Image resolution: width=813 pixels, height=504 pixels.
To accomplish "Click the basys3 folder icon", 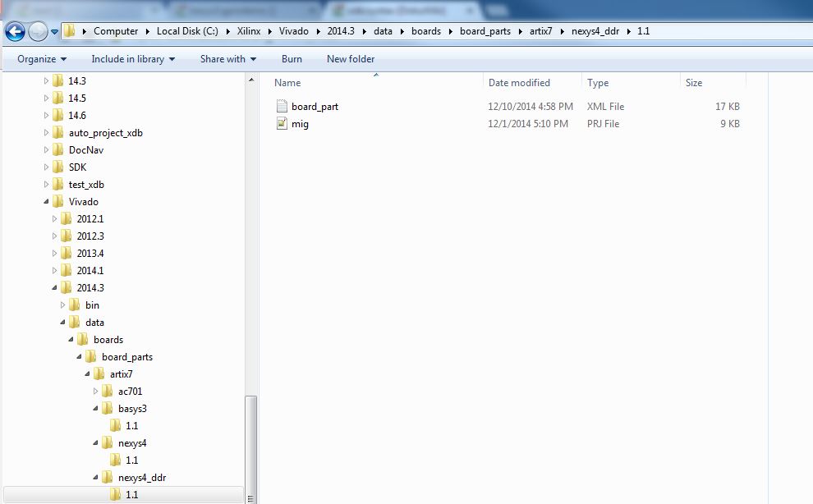I will (108, 408).
